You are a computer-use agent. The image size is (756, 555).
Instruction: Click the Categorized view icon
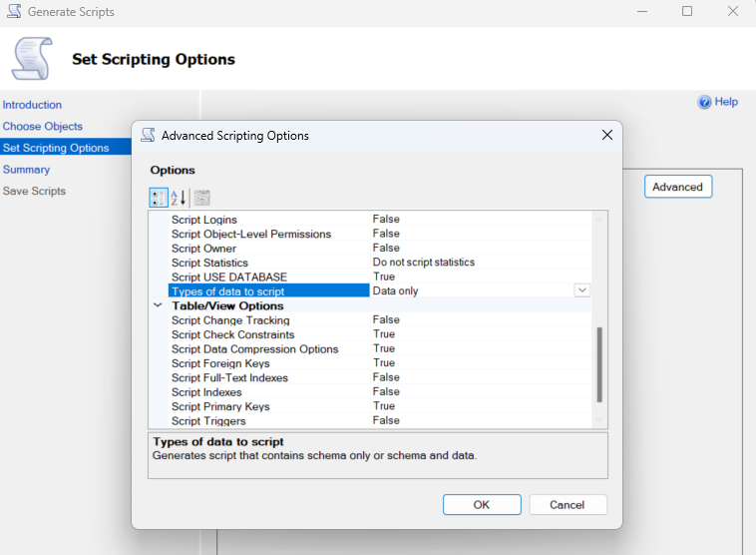pyautogui.click(x=159, y=198)
